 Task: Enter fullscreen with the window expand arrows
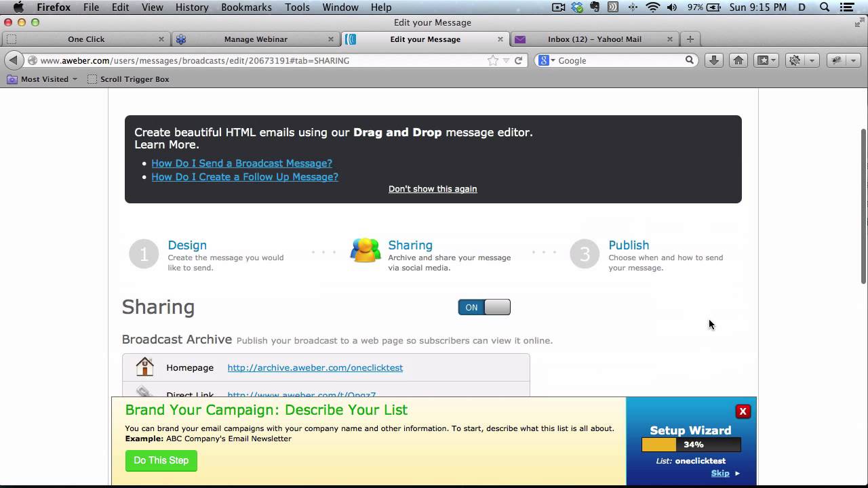point(859,22)
